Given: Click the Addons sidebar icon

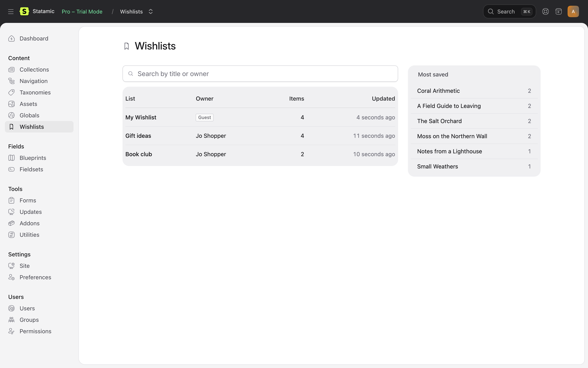Looking at the screenshot, I should point(11,223).
